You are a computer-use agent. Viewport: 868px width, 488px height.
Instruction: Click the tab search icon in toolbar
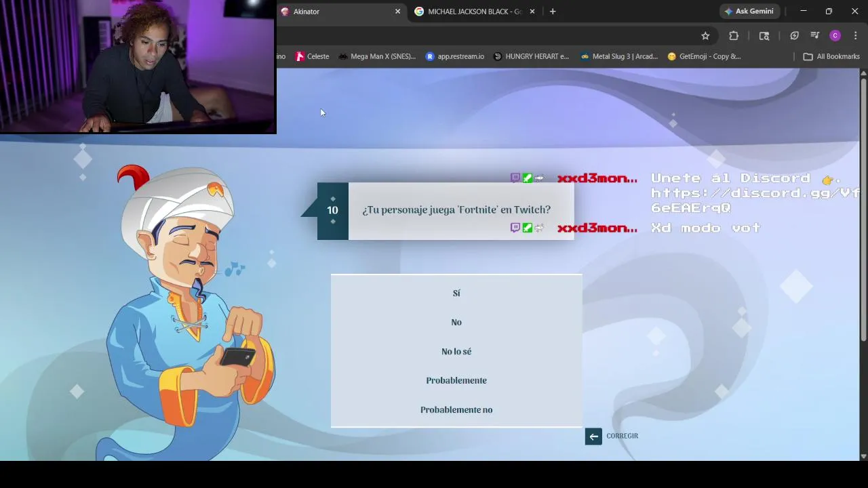point(764,36)
